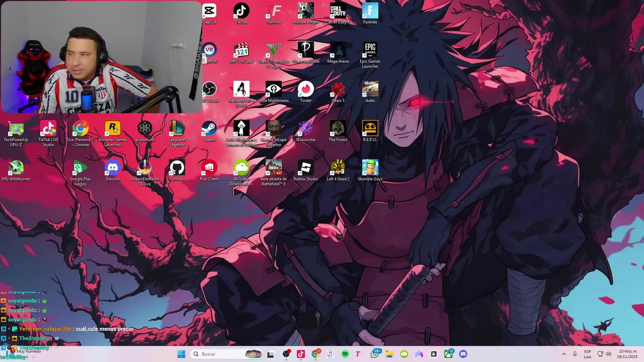
Task: Click the Phasmophobia desktop icon
Action: tap(306, 53)
